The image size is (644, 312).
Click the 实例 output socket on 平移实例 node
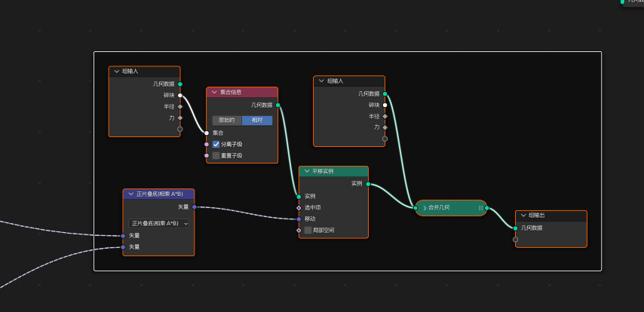point(369,183)
